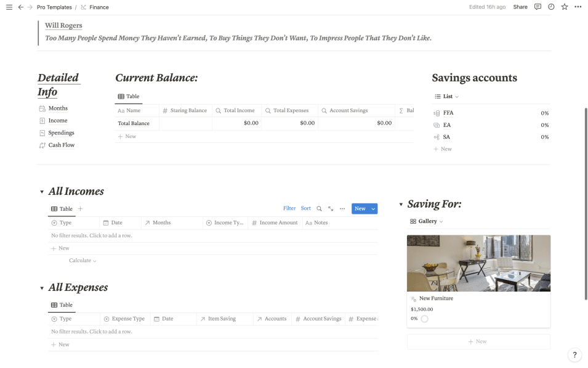Click the SA account icon
Viewport: 588px width, 368px height.
point(437,137)
